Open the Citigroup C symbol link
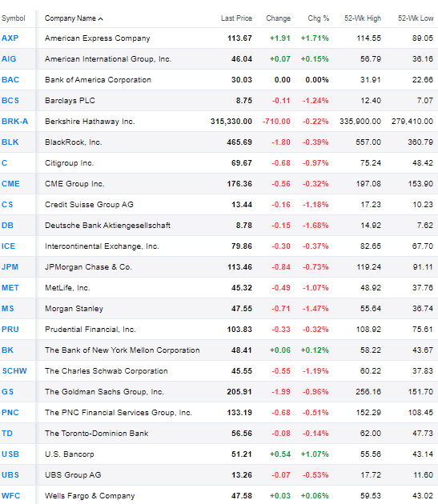Image resolution: width=438 pixels, height=504 pixels. tap(4, 163)
